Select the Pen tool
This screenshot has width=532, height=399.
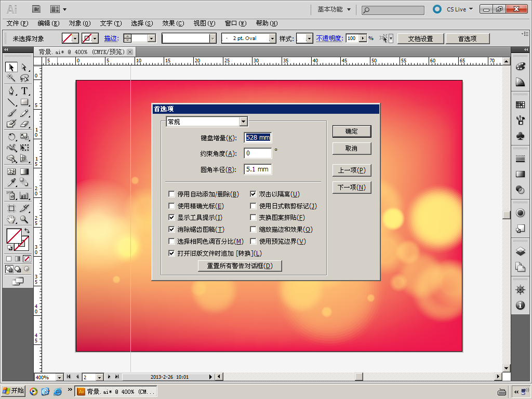tap(11, 91)
